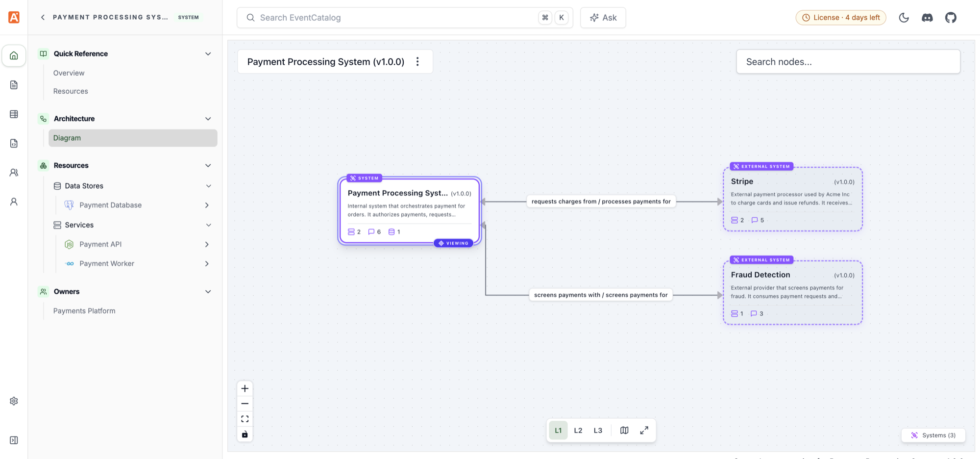Open the table view icon in left rail
Viewport: 980px width, 459px height.
click(14, 114)
